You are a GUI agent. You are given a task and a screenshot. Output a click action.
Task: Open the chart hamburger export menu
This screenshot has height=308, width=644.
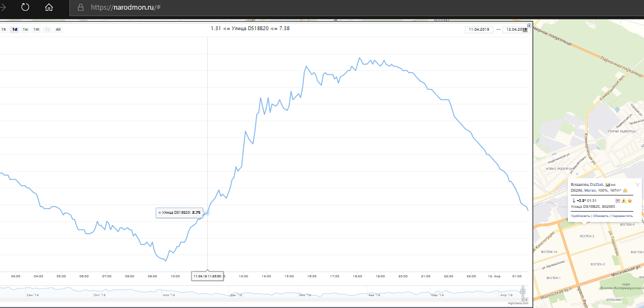525,30
